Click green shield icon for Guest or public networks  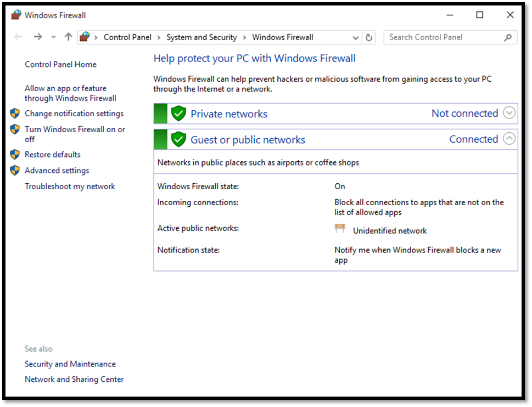178,139
